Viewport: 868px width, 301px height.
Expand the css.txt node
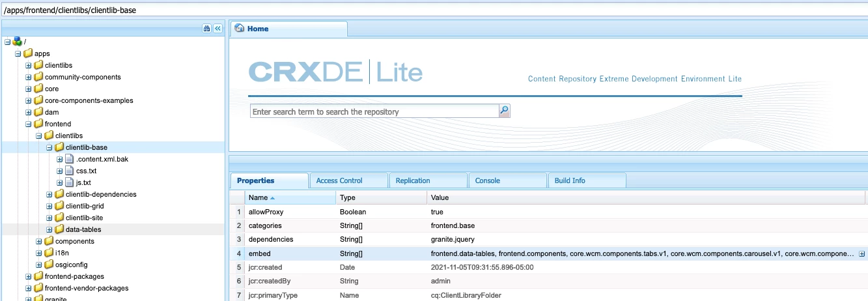pos(60,171)
